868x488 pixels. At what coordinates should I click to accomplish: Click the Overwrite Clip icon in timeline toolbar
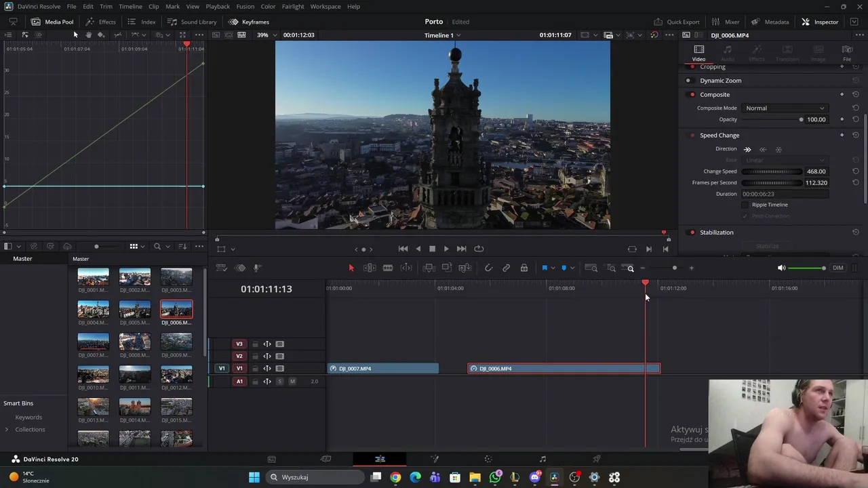point(447,268)
